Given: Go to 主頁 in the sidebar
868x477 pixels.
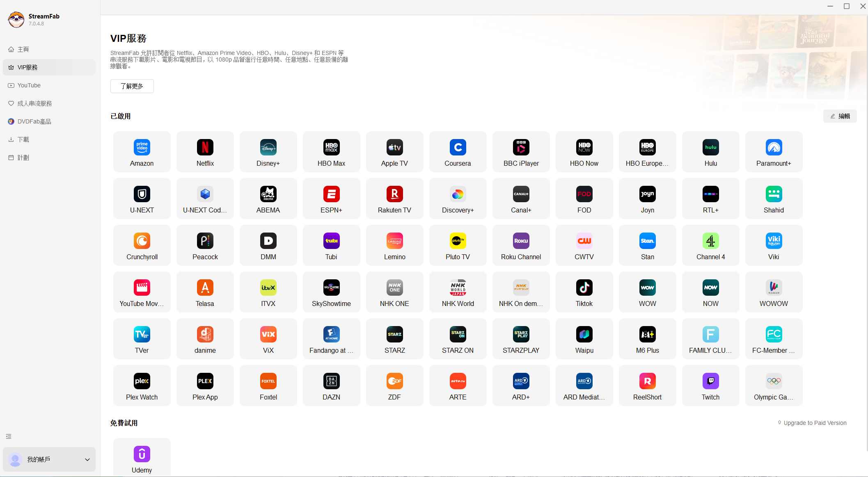Looking at the screenshot, I should click(49, 49).
